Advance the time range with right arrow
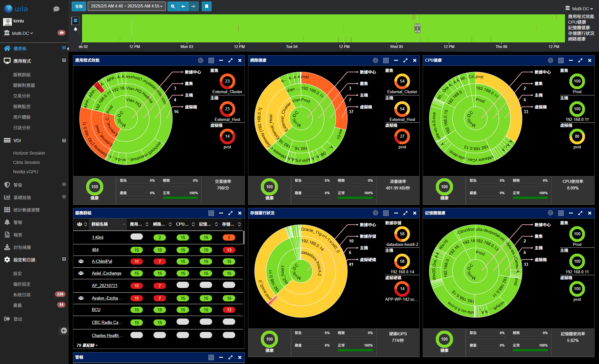 pyautogui.click(x=193, y=6)
